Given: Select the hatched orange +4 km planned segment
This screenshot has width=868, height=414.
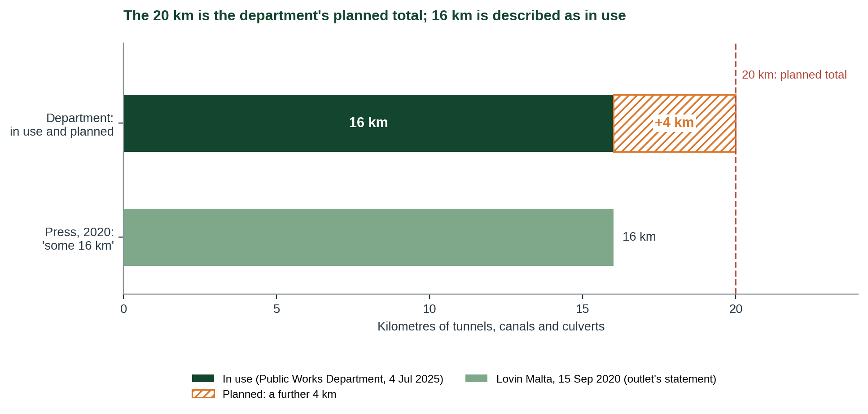Looking at the screenshot, I should 675,123.
